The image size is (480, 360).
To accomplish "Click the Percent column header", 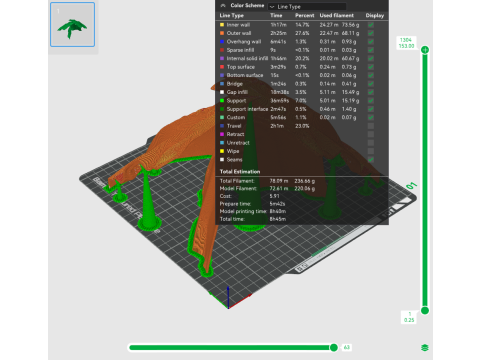I will point(304,15).
